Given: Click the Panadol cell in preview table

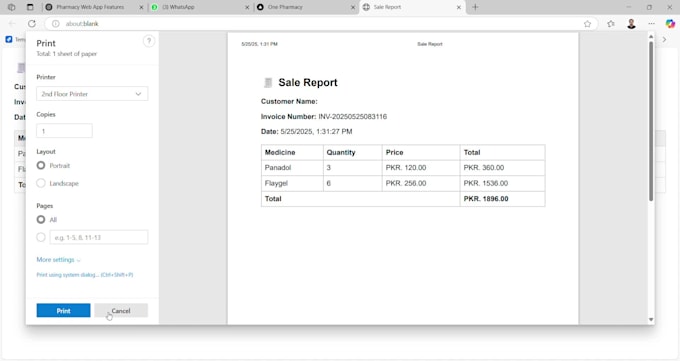Looking at the screenshot, I should pyautogui.click(x=292, y=167).
